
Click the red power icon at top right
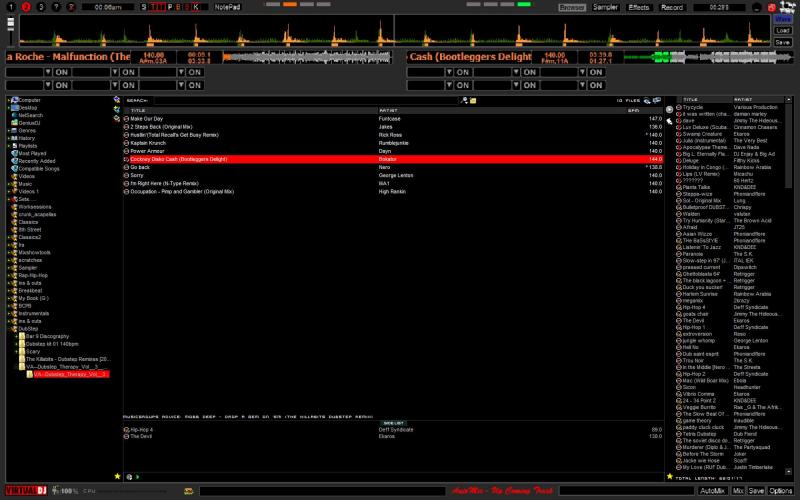point(771,8)
